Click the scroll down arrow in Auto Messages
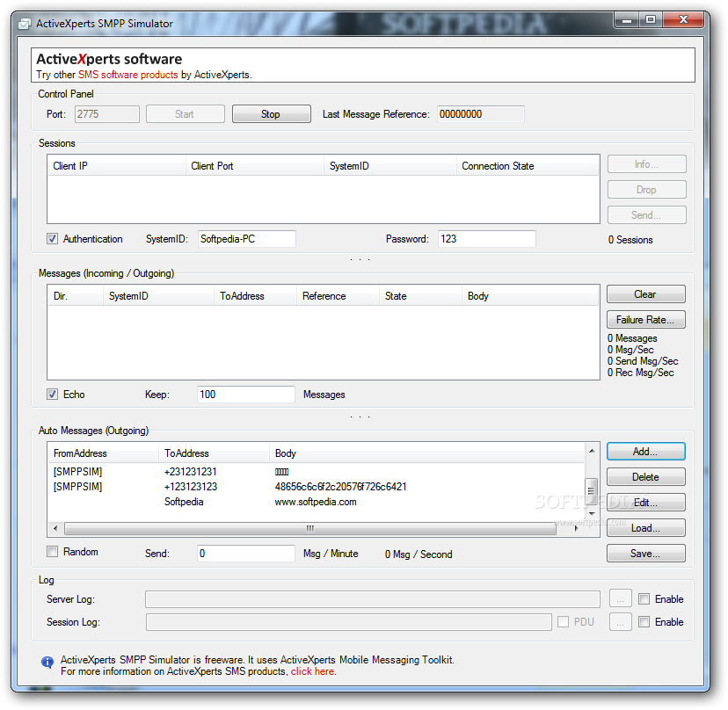 [592, 514]
